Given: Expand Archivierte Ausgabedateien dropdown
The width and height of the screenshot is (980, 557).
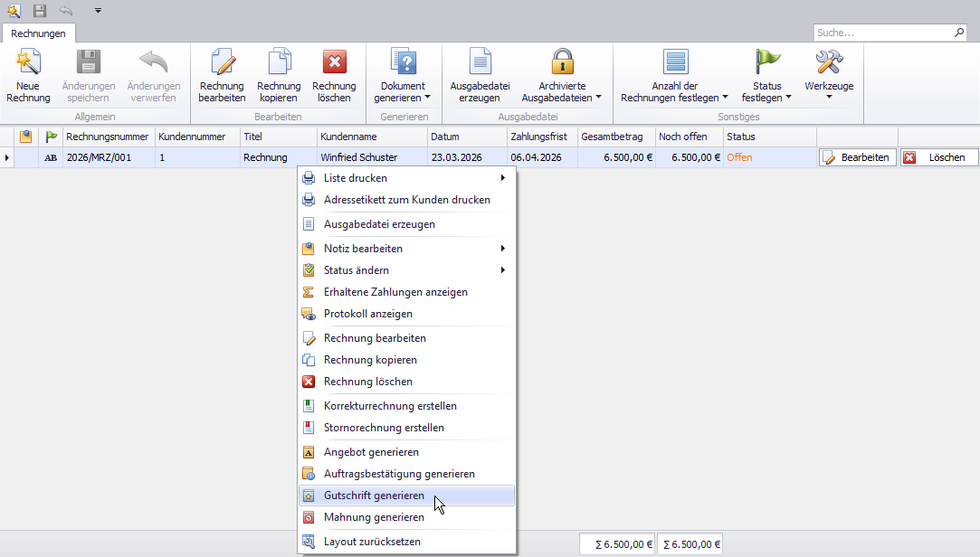Looking at the screenshot, I should tap(562, 92).
